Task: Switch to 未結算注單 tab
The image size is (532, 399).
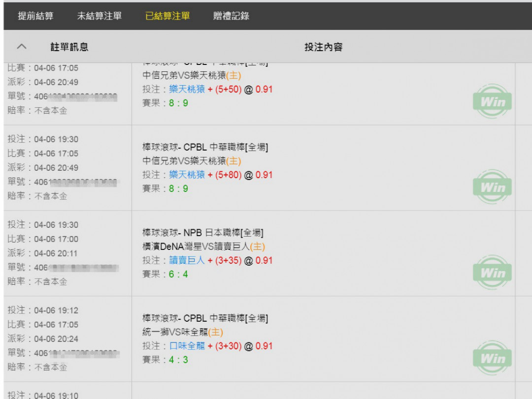Action: [x=100, y=16]
